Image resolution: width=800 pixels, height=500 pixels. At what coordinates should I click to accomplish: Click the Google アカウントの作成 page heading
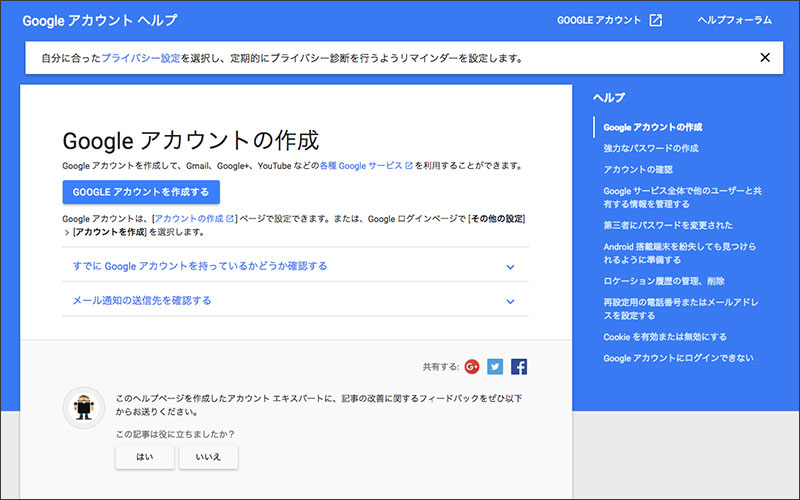click(191, 141)
